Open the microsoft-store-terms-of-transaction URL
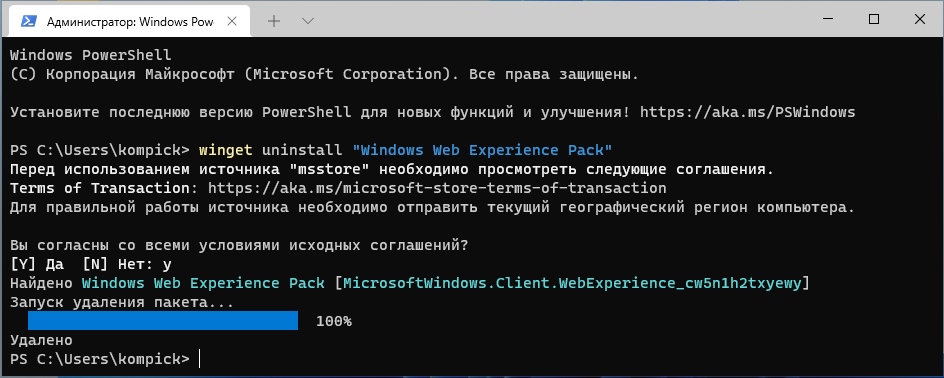Image resolution: width=944 pixels, height=378 pixels. coord(437,188)
